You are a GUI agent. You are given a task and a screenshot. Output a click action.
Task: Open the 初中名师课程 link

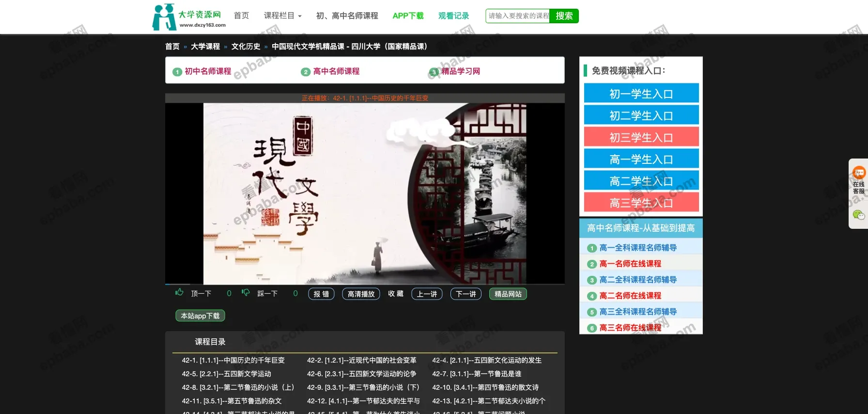point(208,71)
